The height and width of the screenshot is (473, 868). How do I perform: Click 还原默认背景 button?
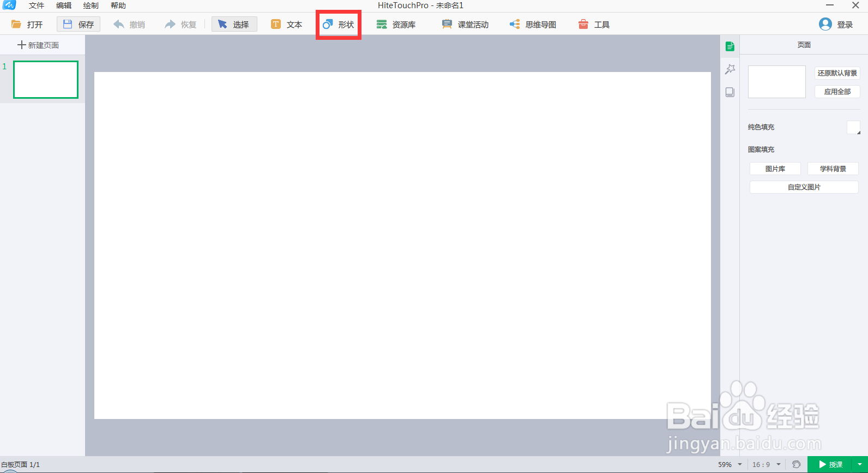(x=837, y=73)
